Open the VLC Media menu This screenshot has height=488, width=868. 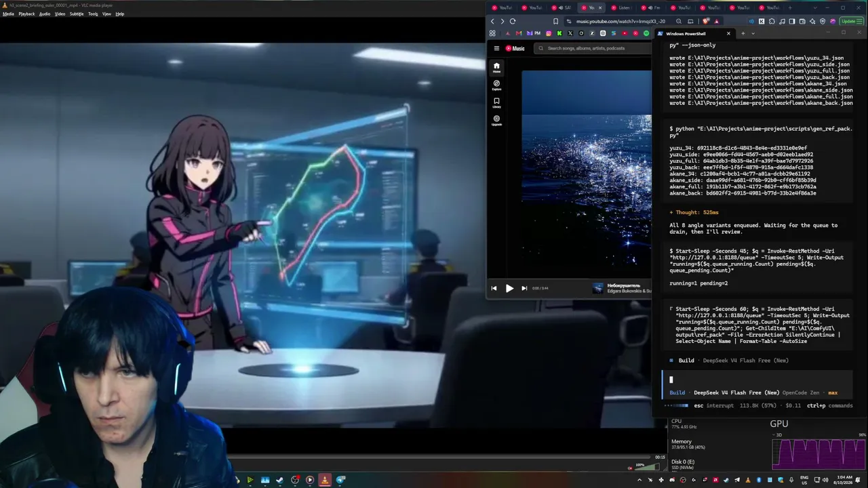(x=8, y=14)
